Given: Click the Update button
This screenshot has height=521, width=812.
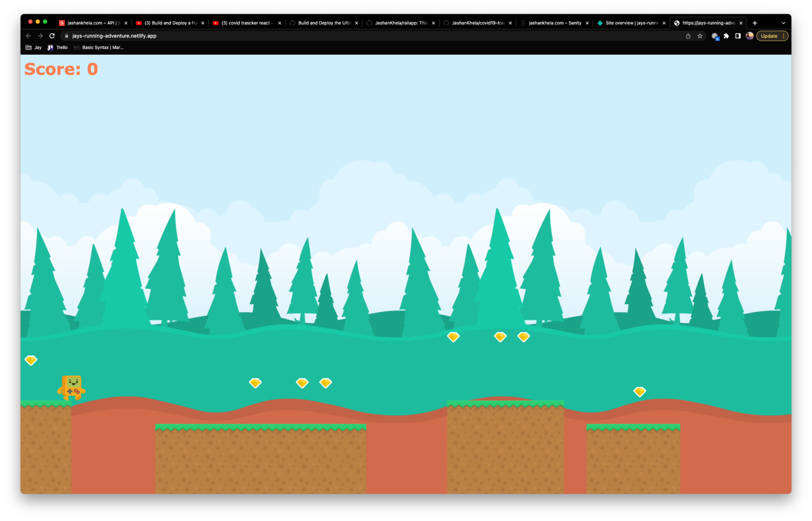Looking at the screenshot, I should 769,36.
